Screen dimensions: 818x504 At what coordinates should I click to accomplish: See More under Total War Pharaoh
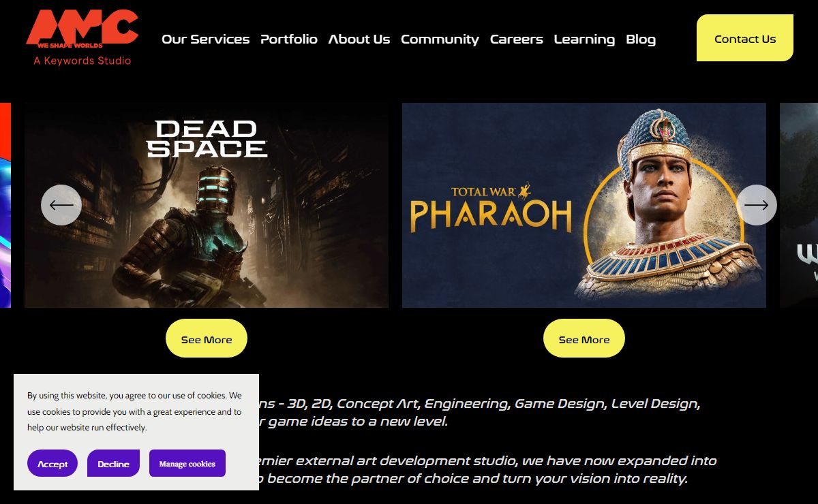tap(584, 338)
